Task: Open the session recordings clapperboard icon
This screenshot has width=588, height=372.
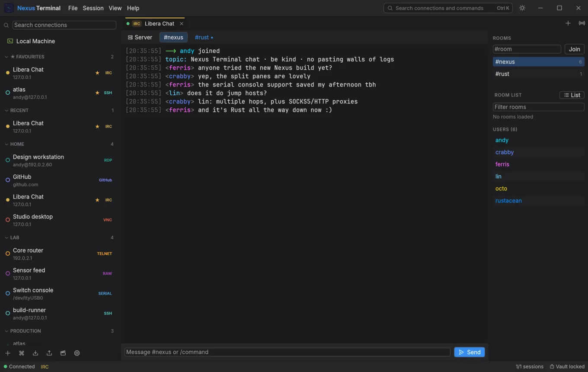Action: click(x=63, y=353)
